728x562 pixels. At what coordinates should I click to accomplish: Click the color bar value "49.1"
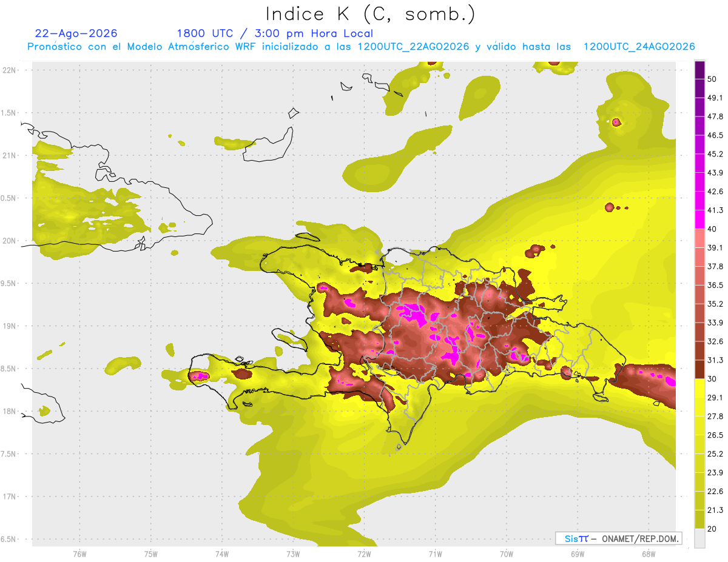[715, 98]
